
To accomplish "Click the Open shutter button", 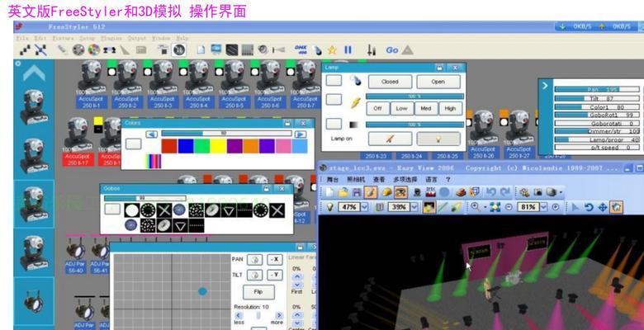I will (x=438, y=82).
